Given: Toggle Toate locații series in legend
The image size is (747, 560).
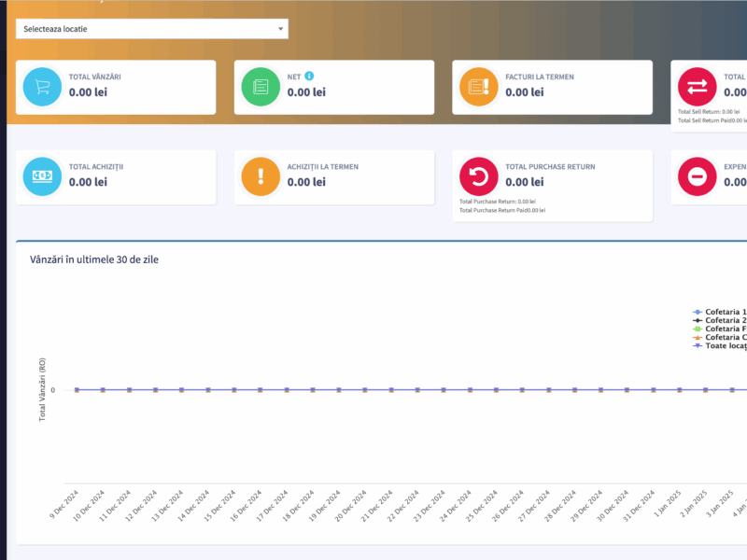Looking at the screenshot, I should click(x=725, y=345).
